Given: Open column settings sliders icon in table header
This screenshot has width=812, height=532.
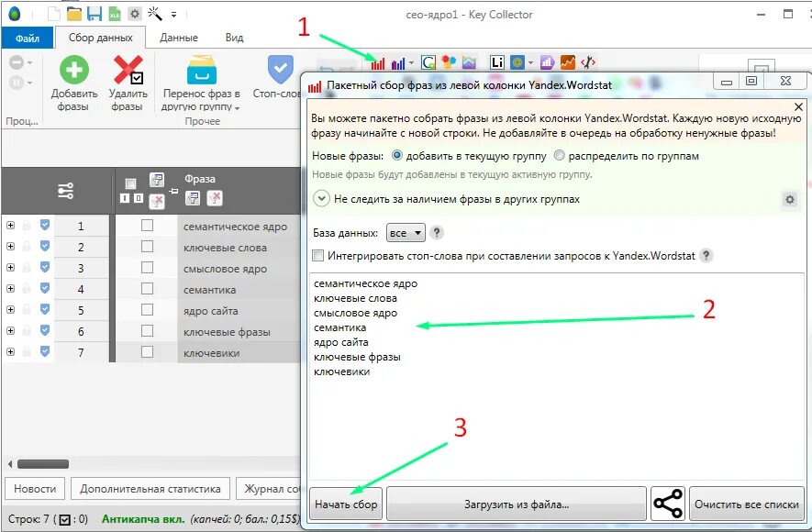Looking at the screenshot, I should (65, 191).
